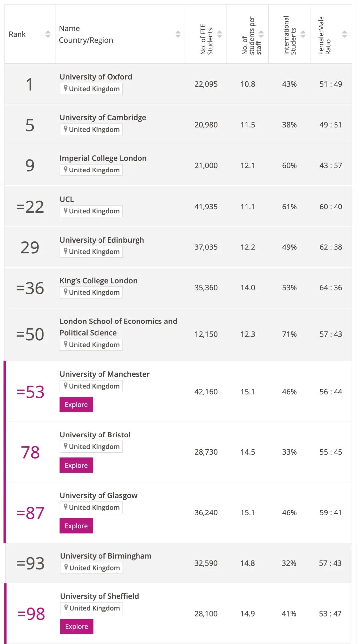
Task: Sort the table by Rank arrows
Action: pyautogui.click(x=48, y=34)
